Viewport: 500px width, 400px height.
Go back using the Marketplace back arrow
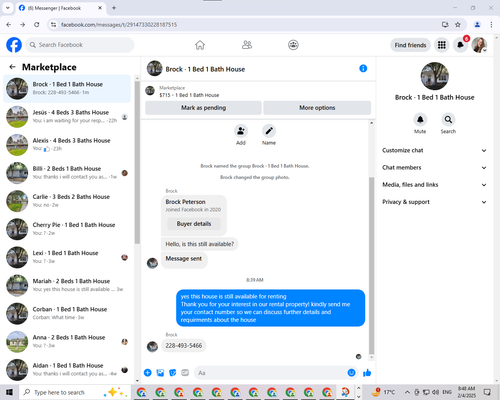(x=12, y=67)
